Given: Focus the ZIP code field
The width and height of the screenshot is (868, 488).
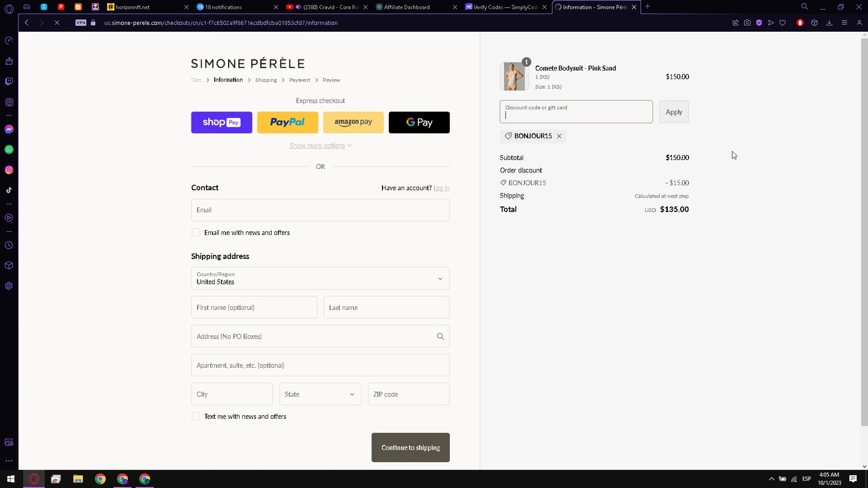Looking at the screenshot, I should (409, 394).
